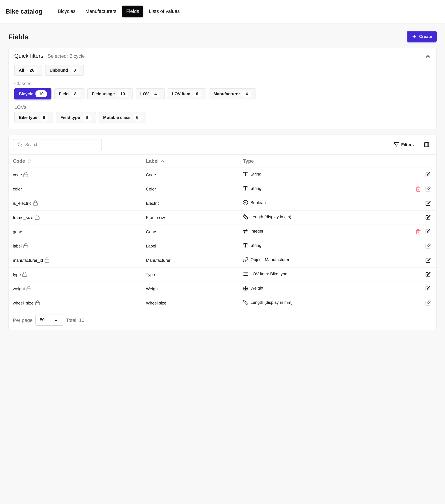Edit the color field row
The image size is (445, 504).
pos(428,189)
